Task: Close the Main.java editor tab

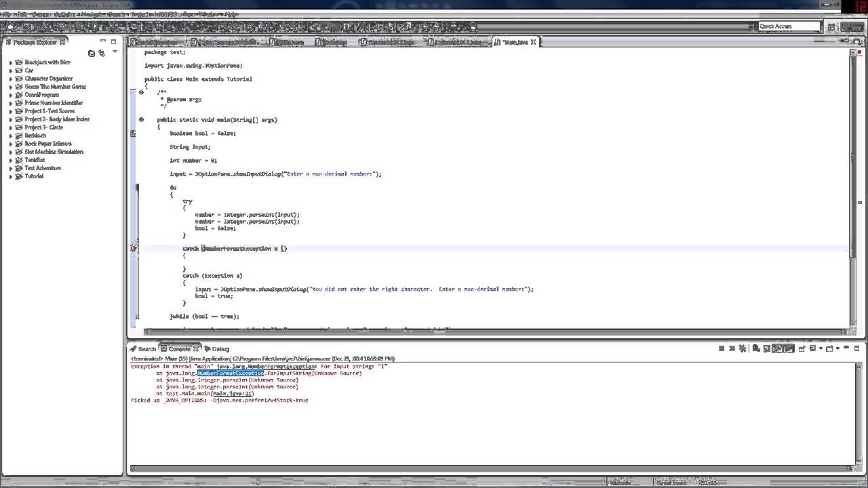Action: (533, 42)
